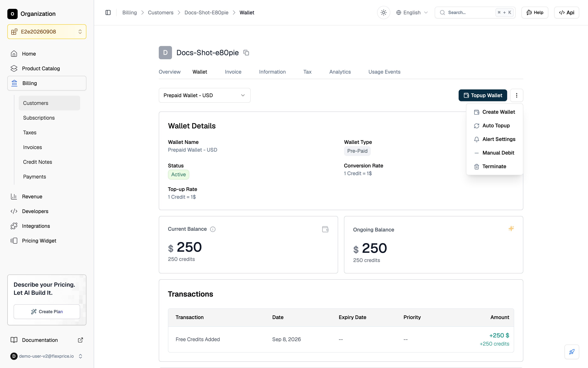Click the rocket icon floating button

point(572,352)
